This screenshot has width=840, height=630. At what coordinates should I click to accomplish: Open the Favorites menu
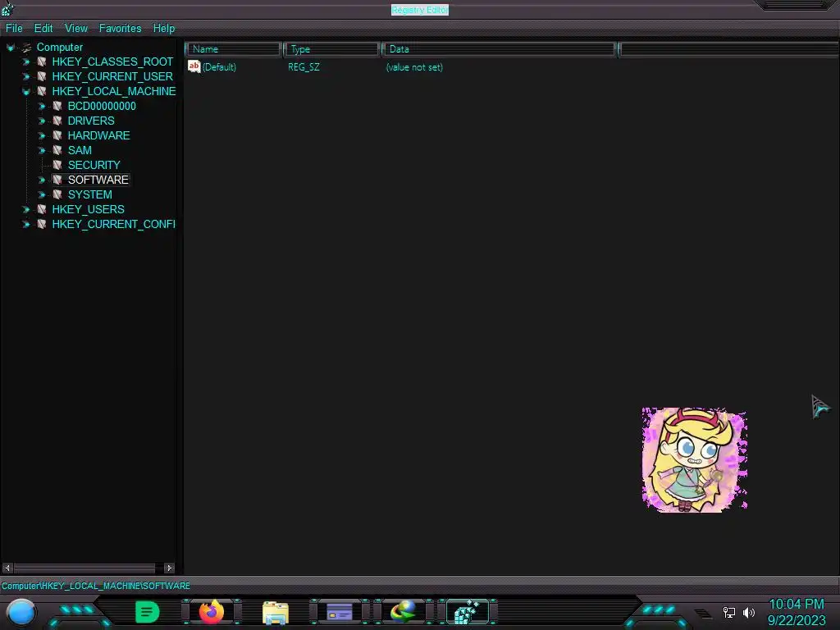point(120,29)
